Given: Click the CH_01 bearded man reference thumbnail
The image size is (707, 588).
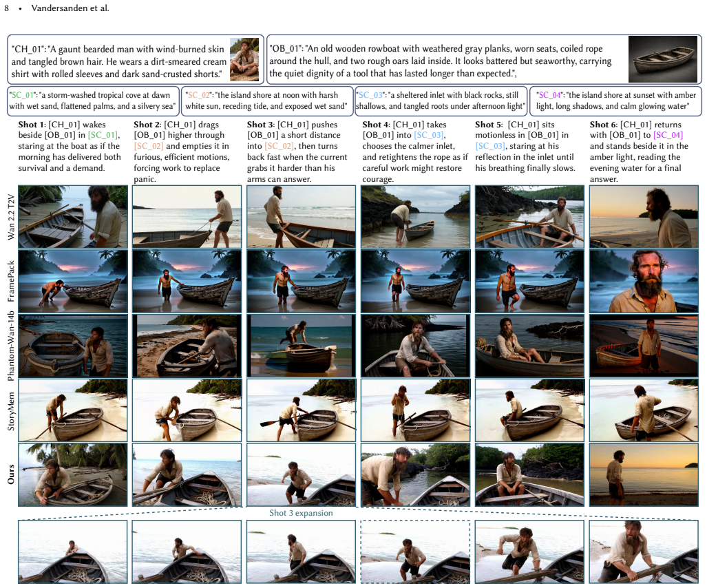Looking at the screenshot, I should [244, 59].
